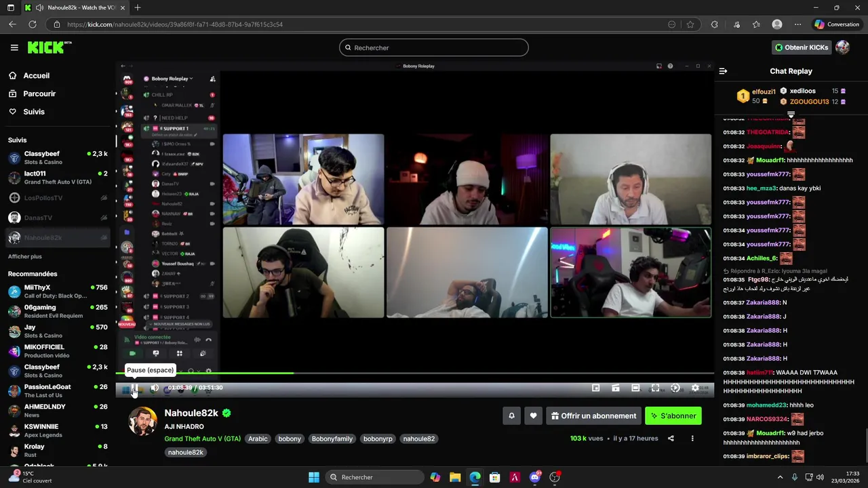Open recommended channel PassionLeGoat
The height and width of the screenshot is (488, 868).
click(x=58, y=391)
